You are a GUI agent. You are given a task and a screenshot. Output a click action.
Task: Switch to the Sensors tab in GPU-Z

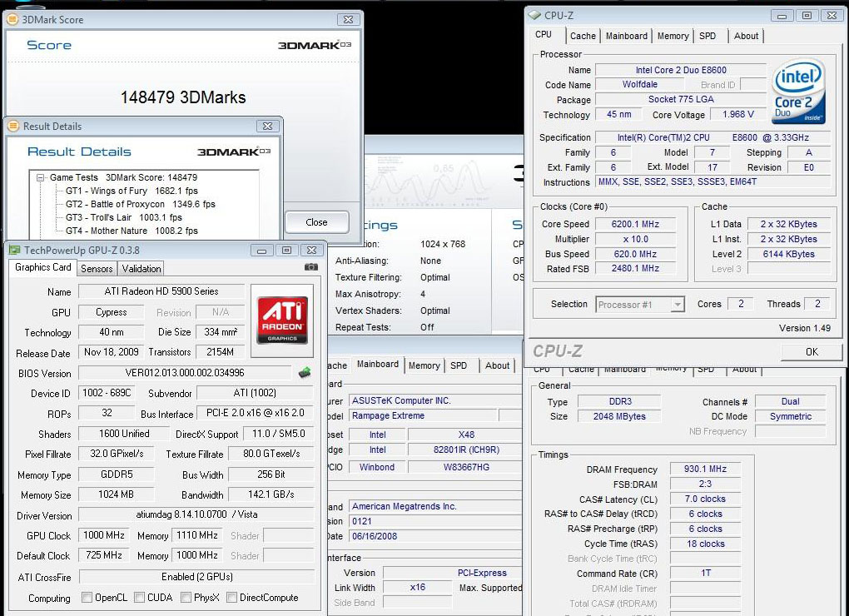click(97, 269)
